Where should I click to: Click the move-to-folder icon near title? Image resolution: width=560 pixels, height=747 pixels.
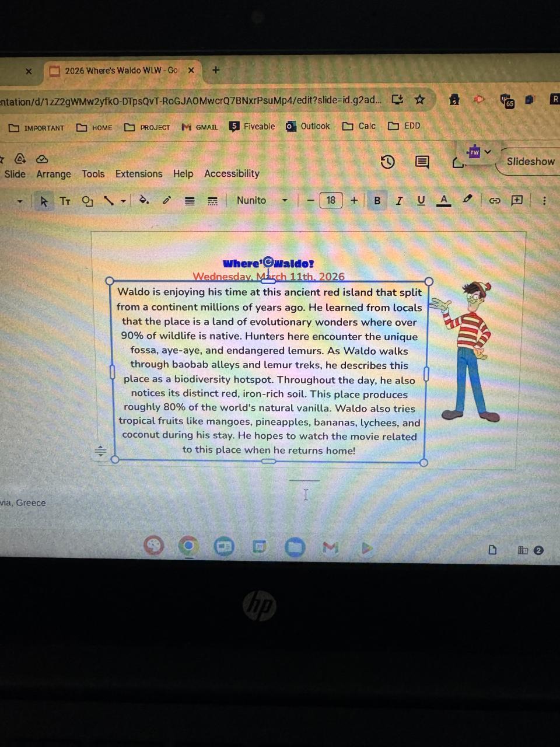coord(20,159)
